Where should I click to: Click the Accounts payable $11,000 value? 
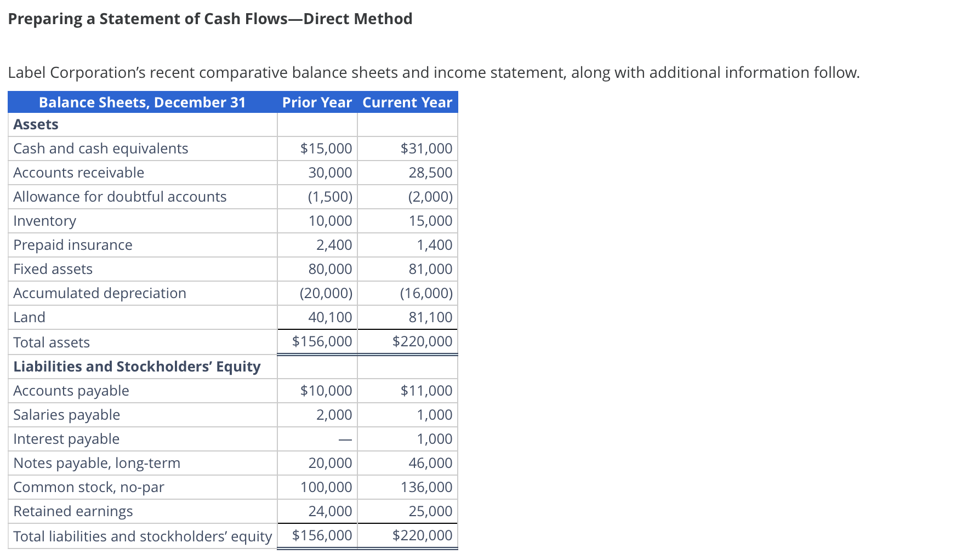425,390
